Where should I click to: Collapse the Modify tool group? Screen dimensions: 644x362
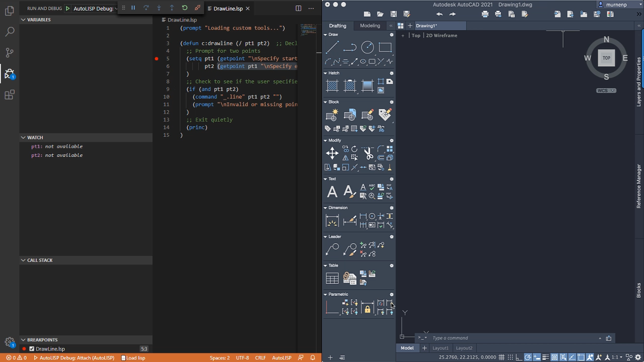pos(326,140)
